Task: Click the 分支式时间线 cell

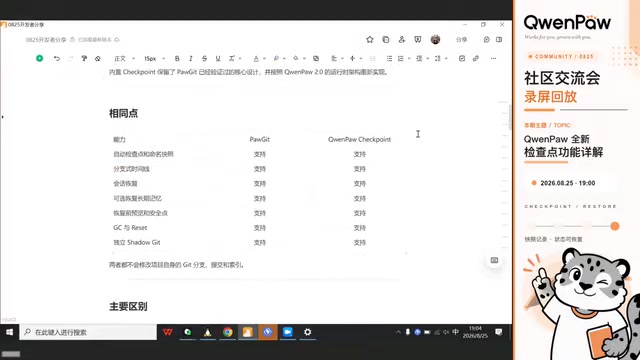Action: click(x=131, y=169)
